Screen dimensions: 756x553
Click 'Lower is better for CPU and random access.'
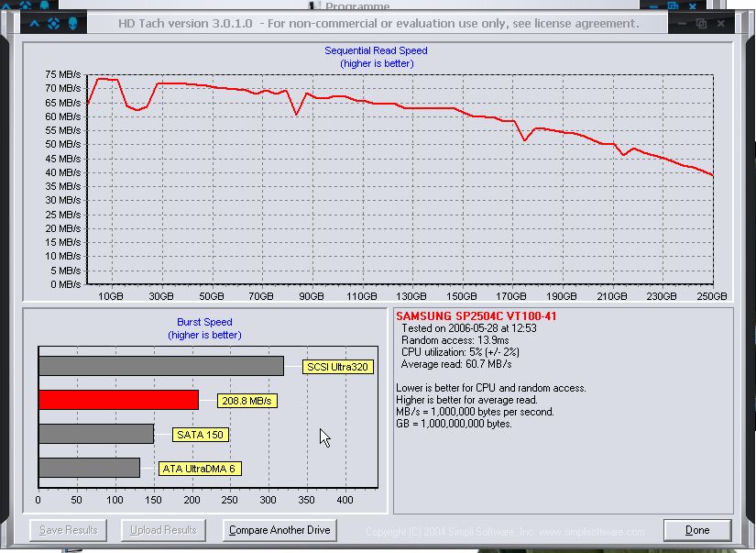point(491,388)
